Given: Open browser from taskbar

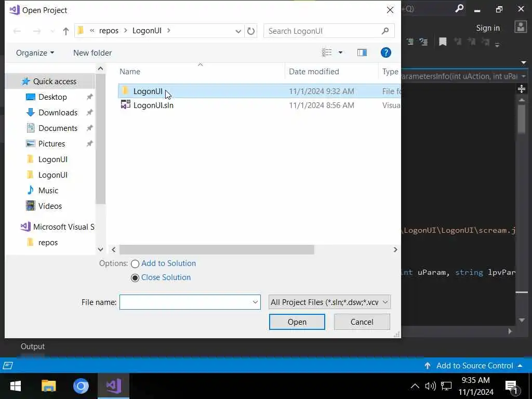Looking at the screenshot, I should tap(81, 386).
